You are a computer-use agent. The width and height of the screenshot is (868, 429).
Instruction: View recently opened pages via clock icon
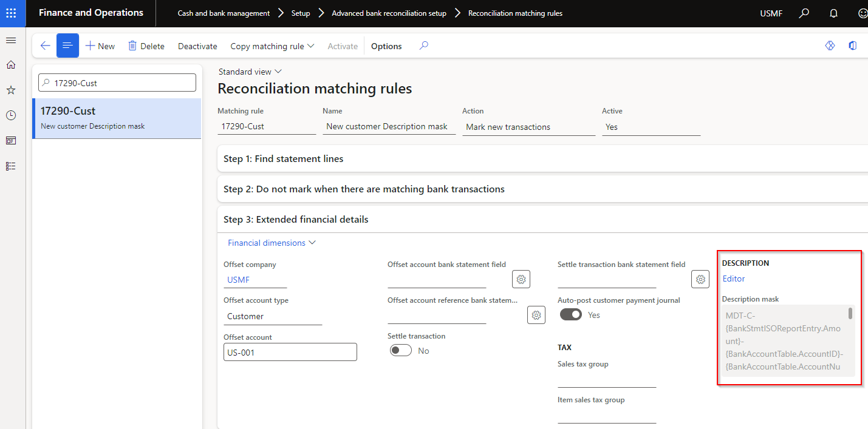click(11, 115)
